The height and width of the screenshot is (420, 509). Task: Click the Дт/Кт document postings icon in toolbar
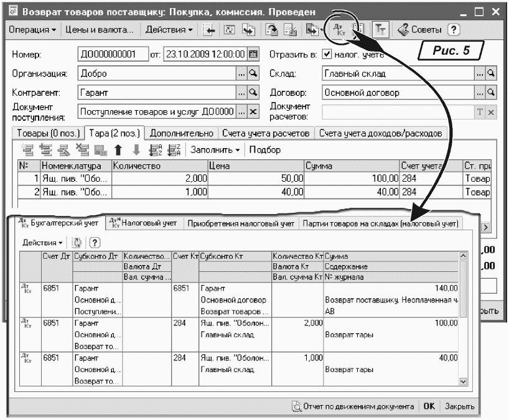click(339, 30)
